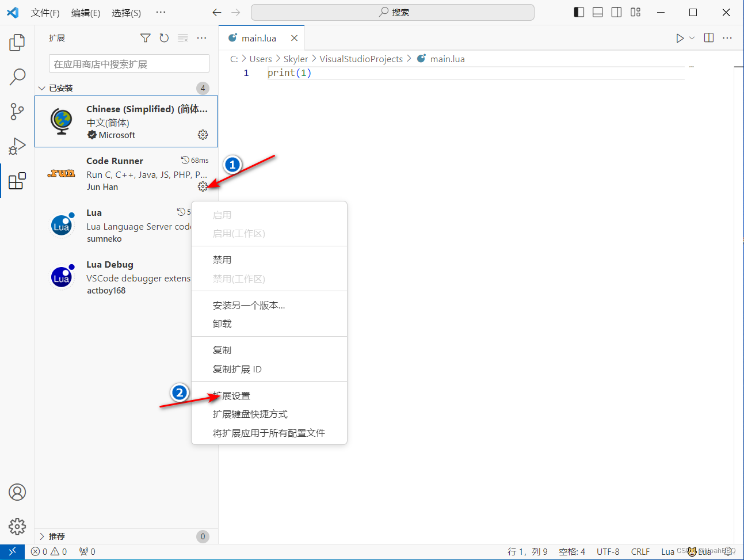Open the Extensions view icon
Image resolution: width=744 pixels, height=560 pixels.
coord(17,181)
